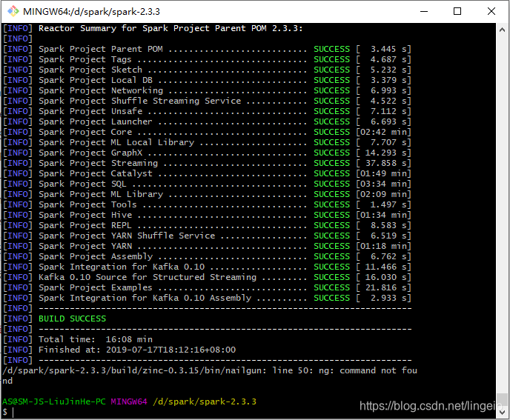
Task: Click the green BUILD SUCCESS message
Action: (x=72, y=319)
